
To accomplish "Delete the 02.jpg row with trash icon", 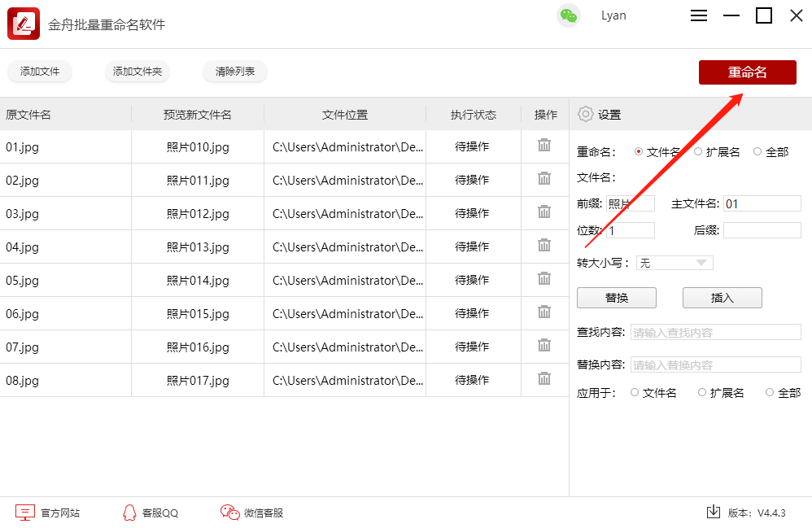I will (544, 179).
